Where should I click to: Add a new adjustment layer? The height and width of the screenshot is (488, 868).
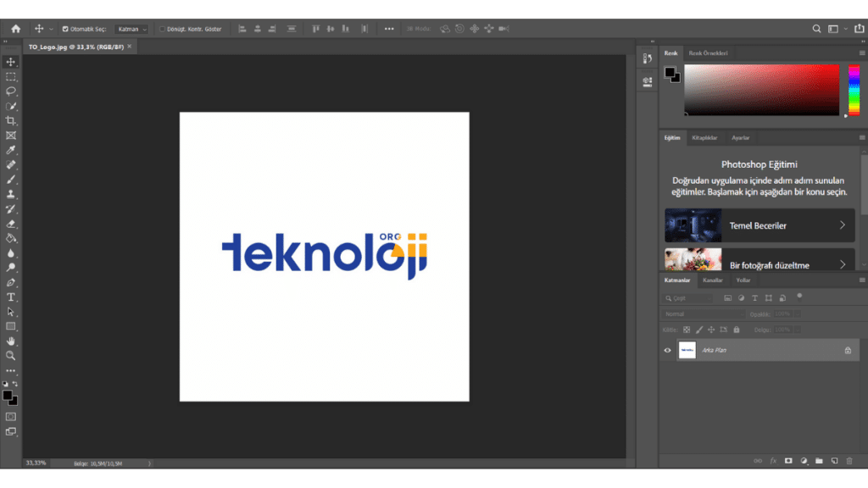(804, 461)
